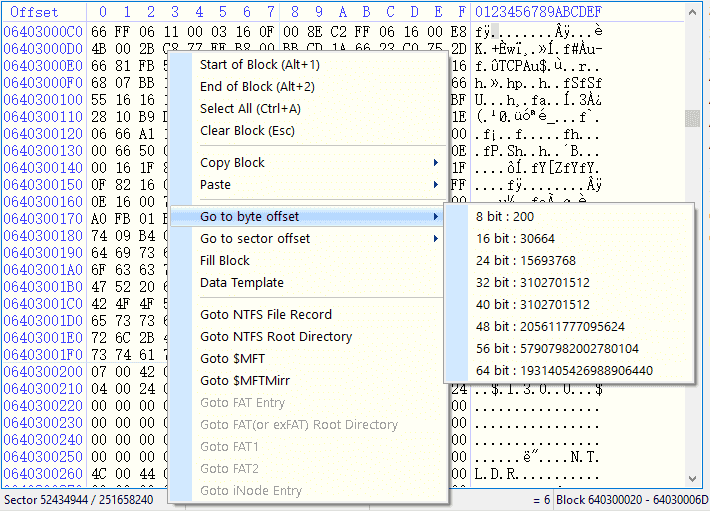Expand the Paste submenu arrow
The height and width of the screenshot is (511, 710).
pos(435,185)
